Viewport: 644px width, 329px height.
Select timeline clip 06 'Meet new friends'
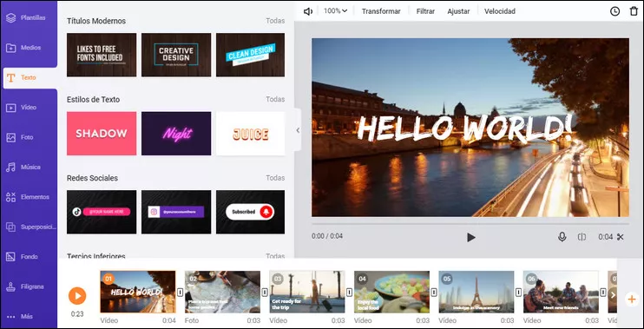click(x=561, y=292)
